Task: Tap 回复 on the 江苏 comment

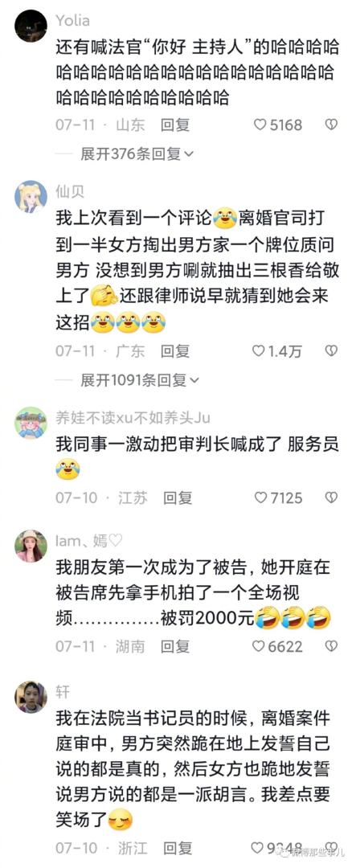Action: [177, 497]
